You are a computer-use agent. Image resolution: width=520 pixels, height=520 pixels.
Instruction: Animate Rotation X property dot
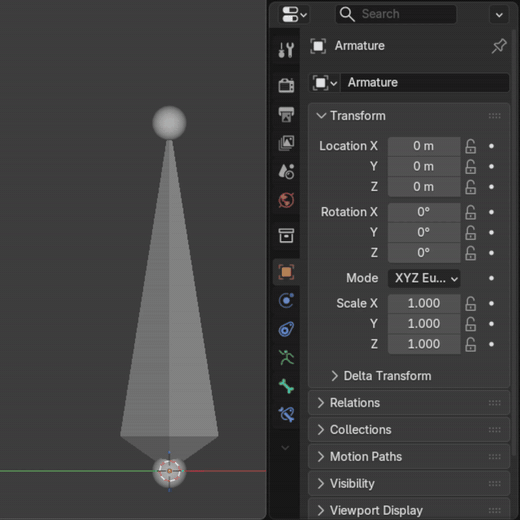491,212
